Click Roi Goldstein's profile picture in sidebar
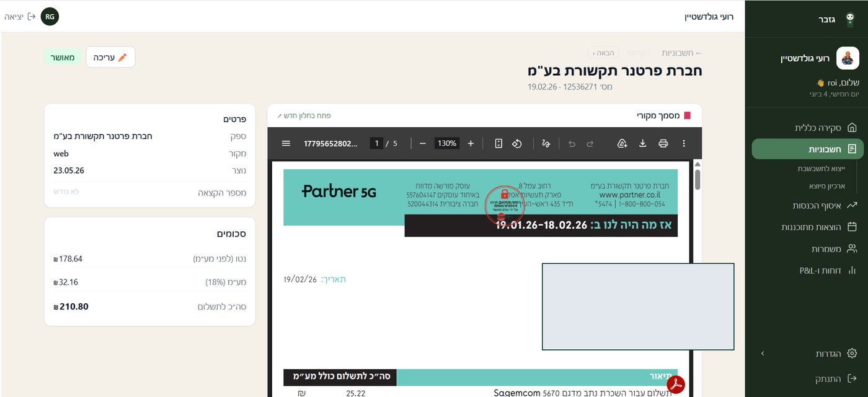This screenshot has width=868, height=397. pyautogui.click(x=848, y=58)
